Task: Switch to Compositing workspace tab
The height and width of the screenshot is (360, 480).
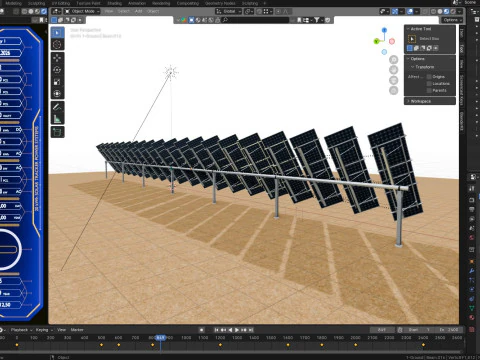Action: pyautogui.click(x=188, y=3)
